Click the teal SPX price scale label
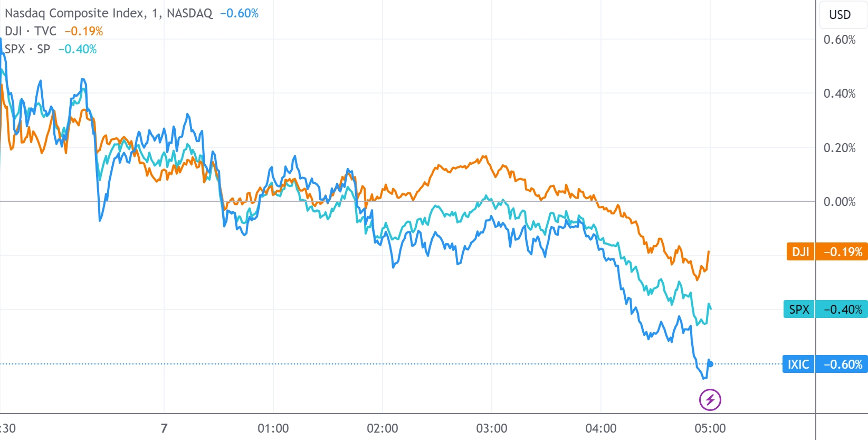The height and width of the screenshot is (440, 868). tap(799, 310)
